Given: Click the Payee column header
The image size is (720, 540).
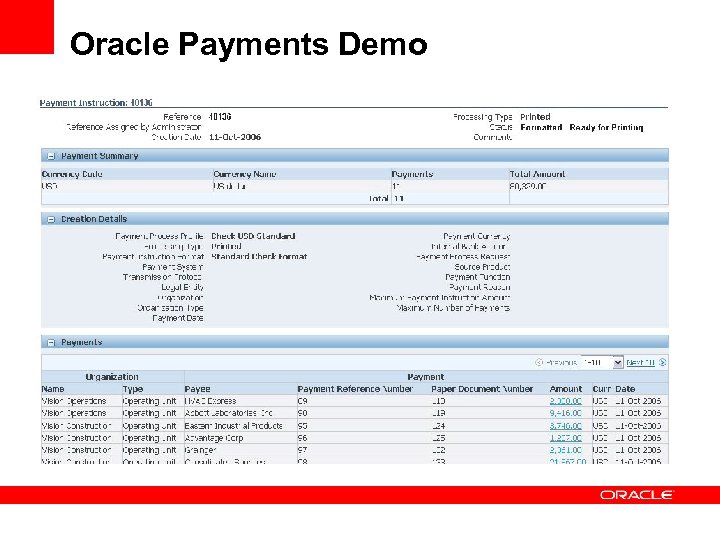Looking at the screenshot, I should [197, 389].
